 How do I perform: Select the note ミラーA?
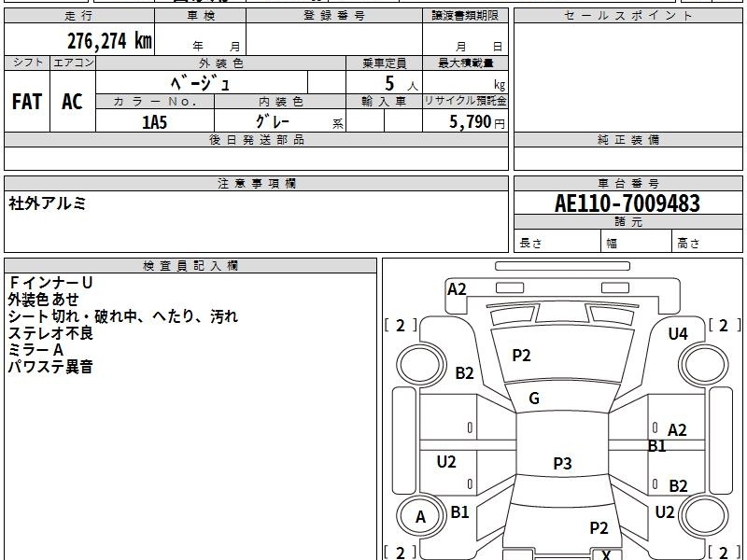[35, 351]
